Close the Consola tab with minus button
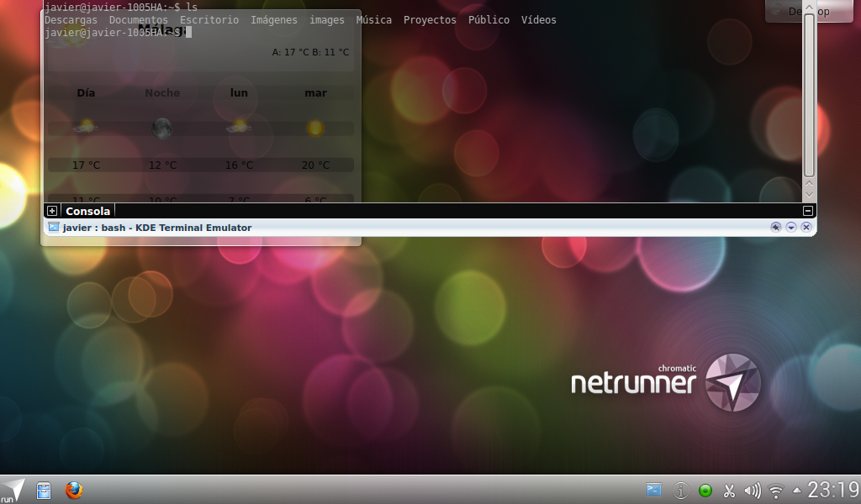861x504 pixels. 808,211
